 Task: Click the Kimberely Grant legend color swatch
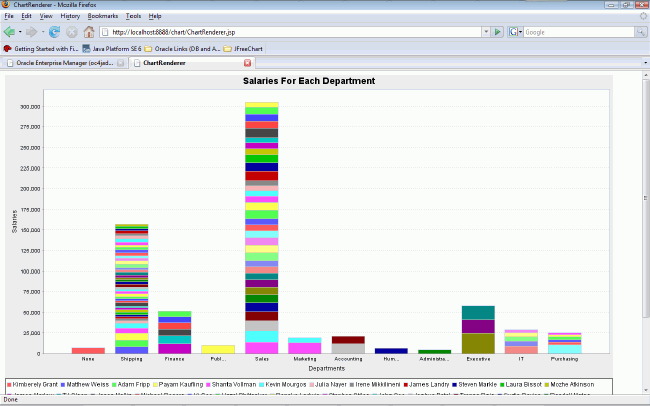click(x=10, y=384)
